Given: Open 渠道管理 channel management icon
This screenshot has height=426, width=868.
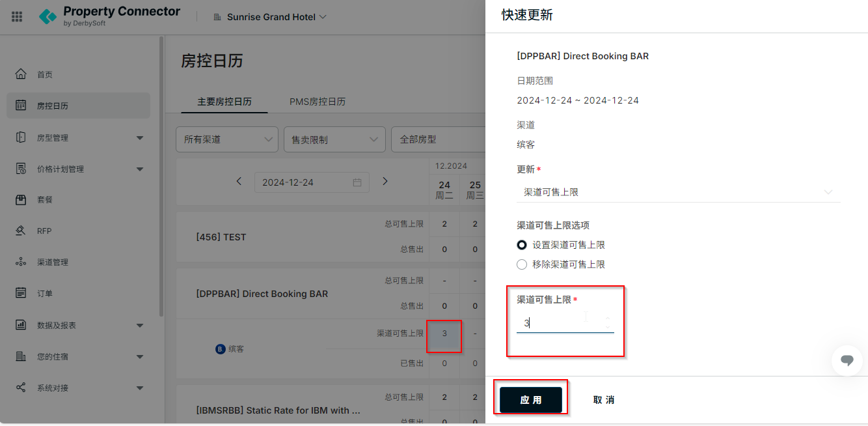Looking at the screenshot, I should point(21,262).
